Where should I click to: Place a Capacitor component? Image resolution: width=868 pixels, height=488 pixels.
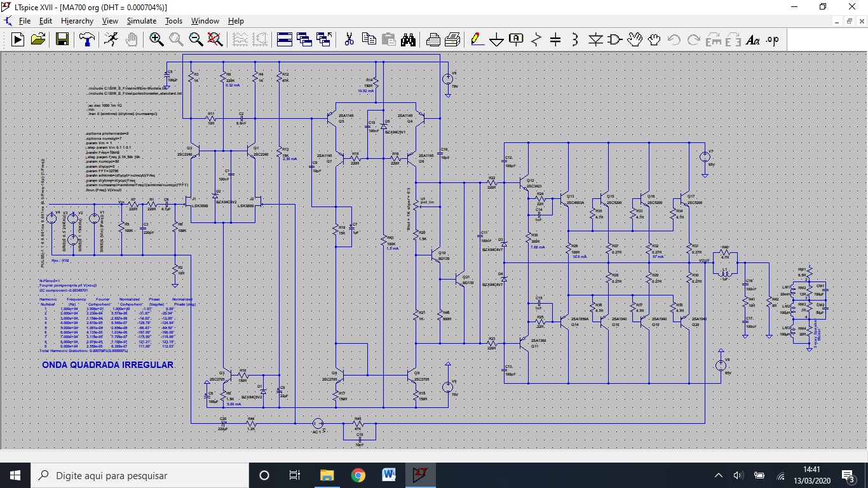tap(555, 39)
